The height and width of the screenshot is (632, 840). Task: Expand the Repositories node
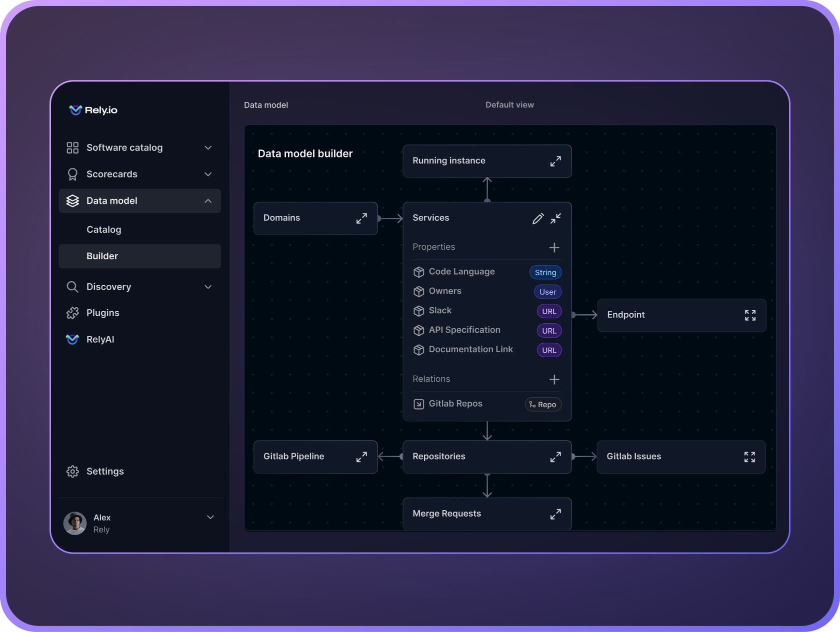(555, 457)
